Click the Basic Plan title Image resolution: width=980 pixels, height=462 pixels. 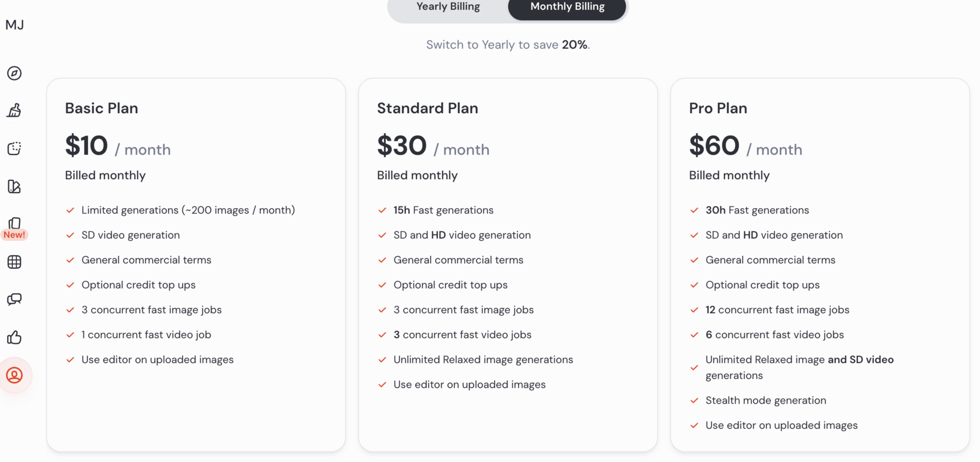click(101, 108)
